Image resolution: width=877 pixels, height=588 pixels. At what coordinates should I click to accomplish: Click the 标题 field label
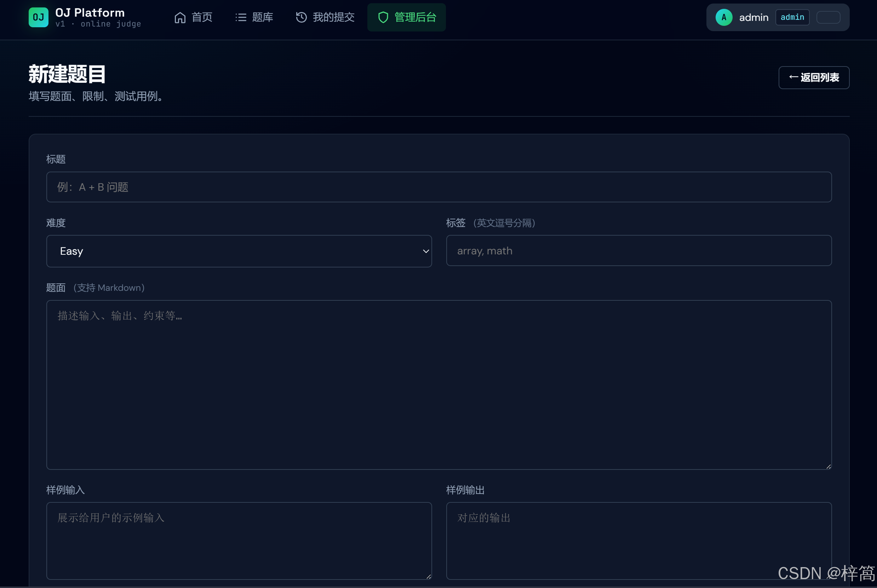(56, 159)
